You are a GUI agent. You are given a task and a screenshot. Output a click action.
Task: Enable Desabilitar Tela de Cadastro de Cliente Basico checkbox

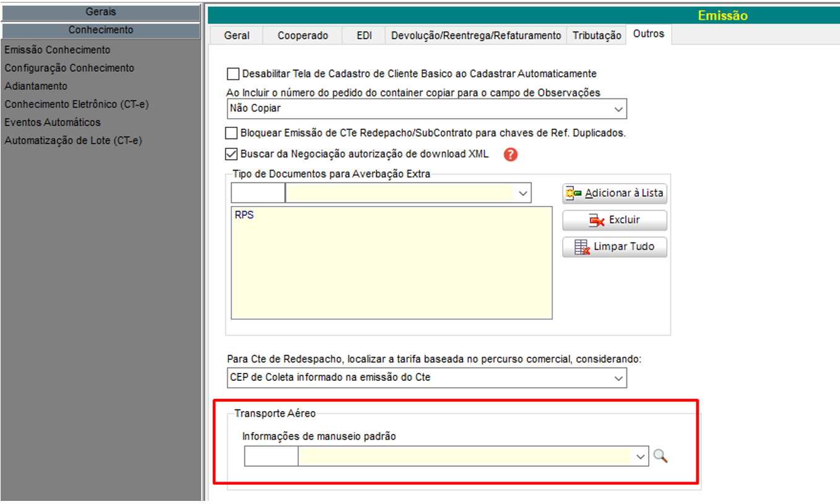(x=233, y=74)
